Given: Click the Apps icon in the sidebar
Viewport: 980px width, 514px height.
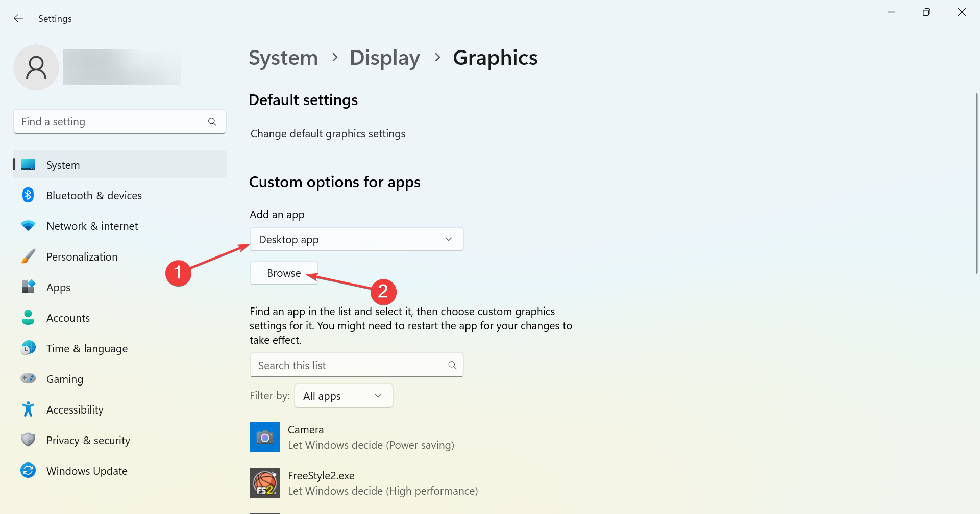Looking at the screenshot, I should click(28, 287).
